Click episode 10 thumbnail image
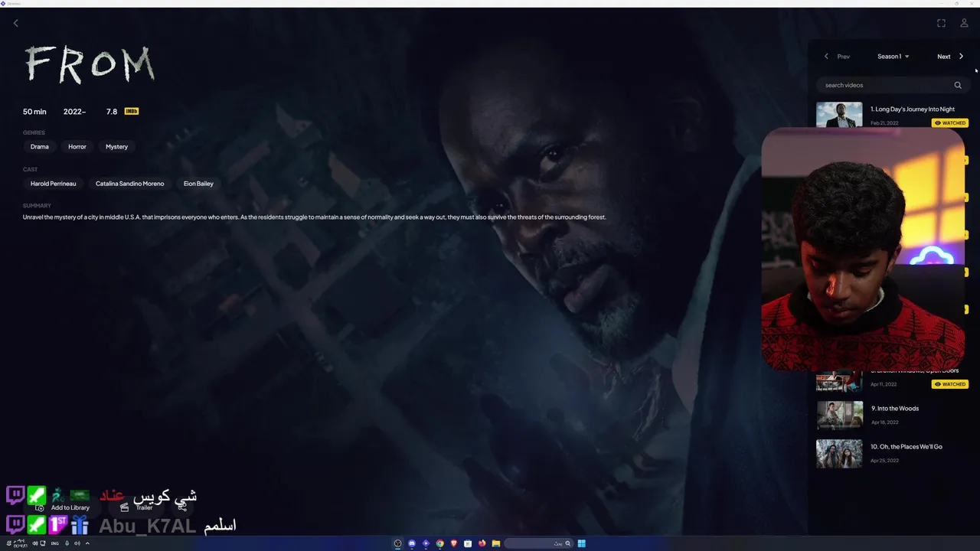 click(839, 453)
